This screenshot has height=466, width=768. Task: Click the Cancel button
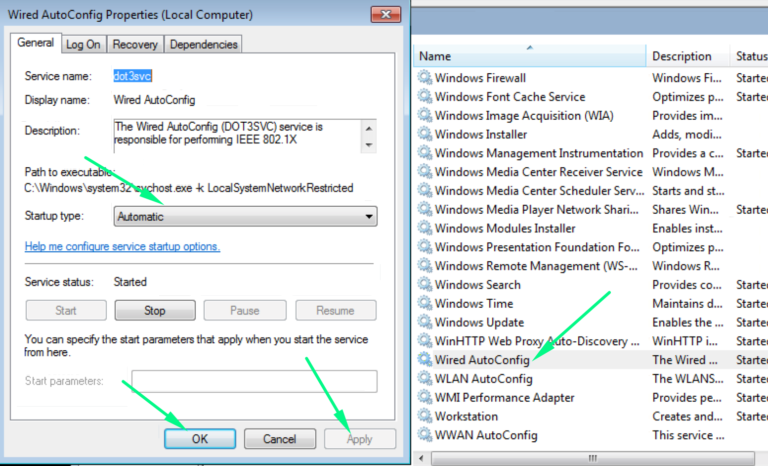click(x=279, y=439)
